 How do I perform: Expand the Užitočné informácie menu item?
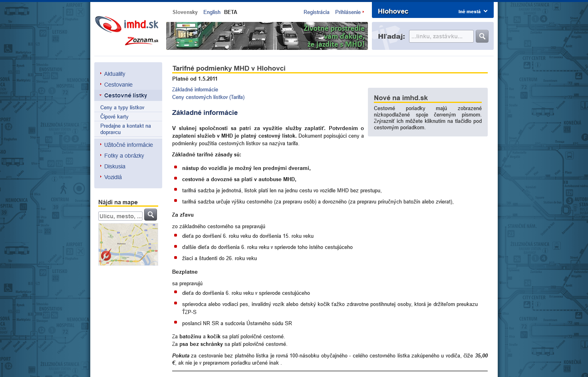[x=128, y=145]
